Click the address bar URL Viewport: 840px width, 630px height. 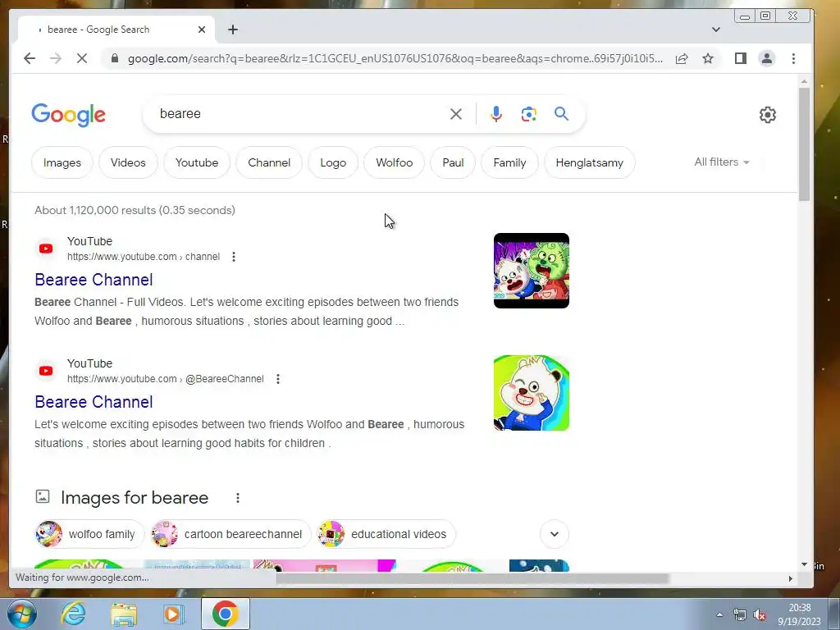click(395, 58)
